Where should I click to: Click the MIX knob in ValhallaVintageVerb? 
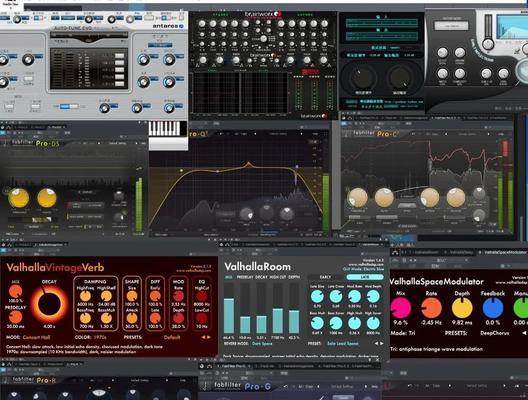point(15,292)
